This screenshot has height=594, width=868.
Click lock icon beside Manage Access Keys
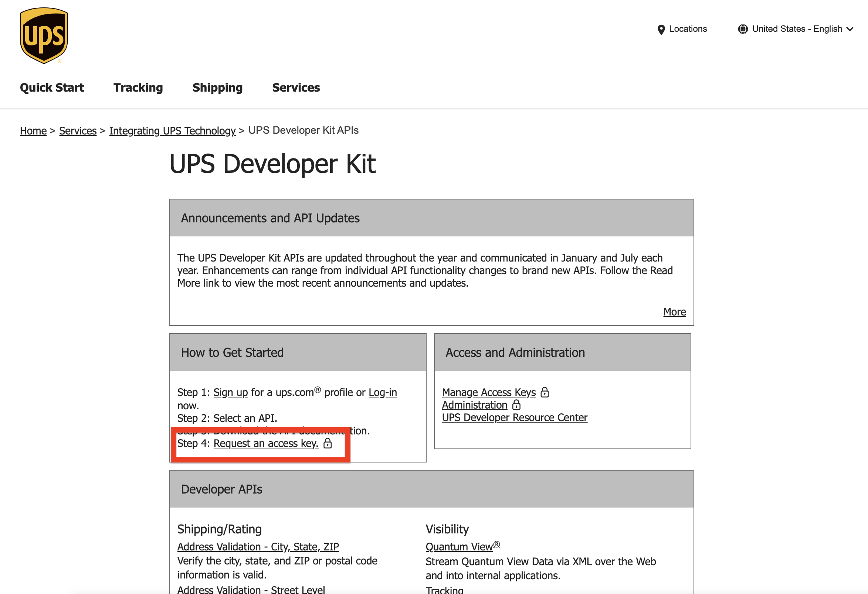coord(545,392)
